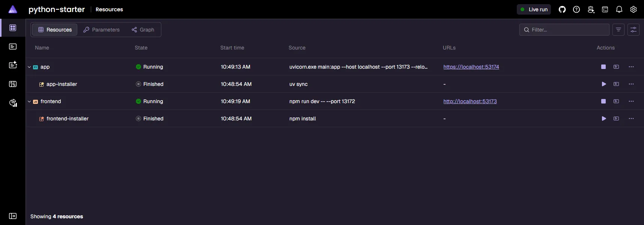This screenshot has width=644, height=225.
Task: Expand the sidebar navigation panel
Action: 13,216
